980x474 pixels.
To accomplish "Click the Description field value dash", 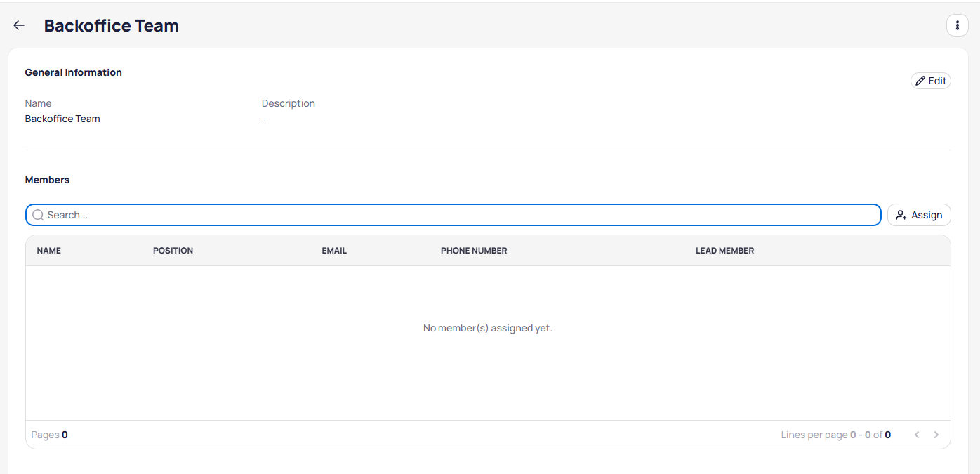I will (x=264, y=119).
